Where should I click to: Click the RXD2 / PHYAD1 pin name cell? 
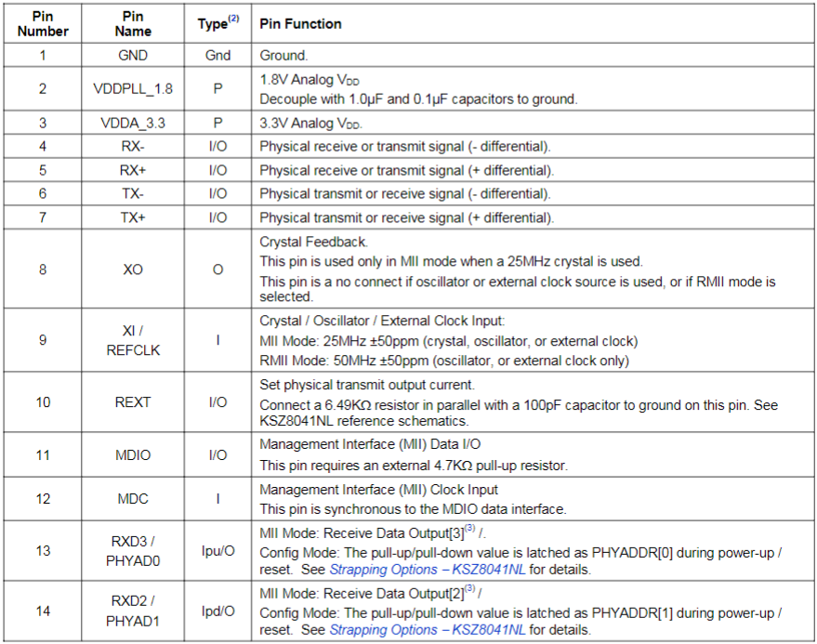coord(133,611)
